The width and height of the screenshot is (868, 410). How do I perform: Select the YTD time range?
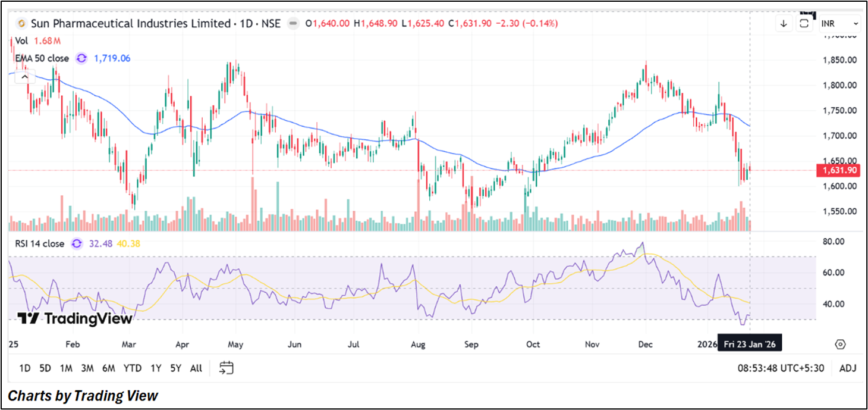pos(132,368)
